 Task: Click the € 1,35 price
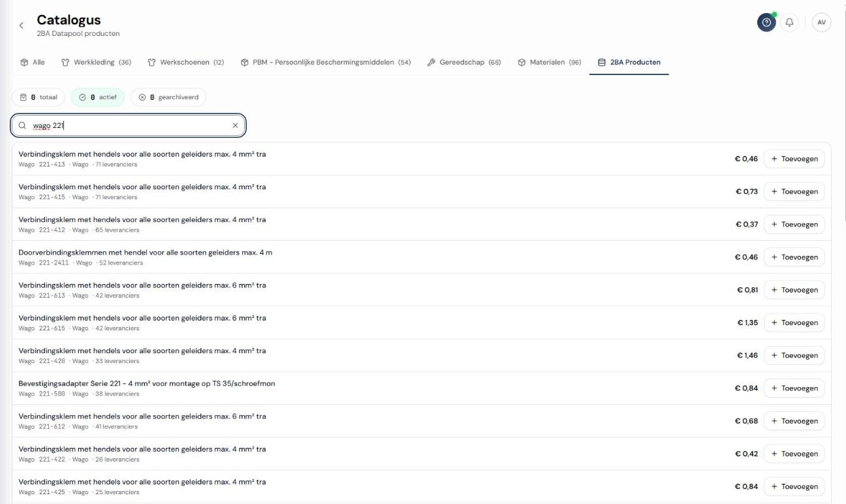747,323
